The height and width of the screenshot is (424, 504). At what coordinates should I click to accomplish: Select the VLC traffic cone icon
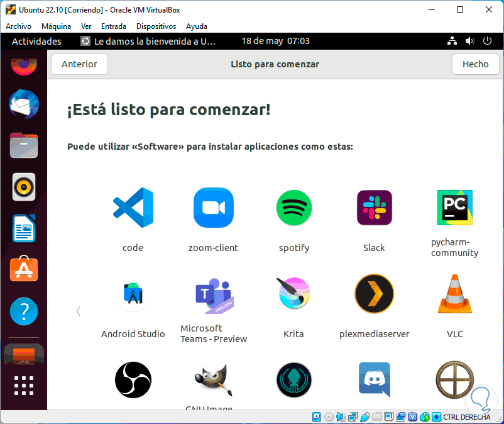point(455,294)
